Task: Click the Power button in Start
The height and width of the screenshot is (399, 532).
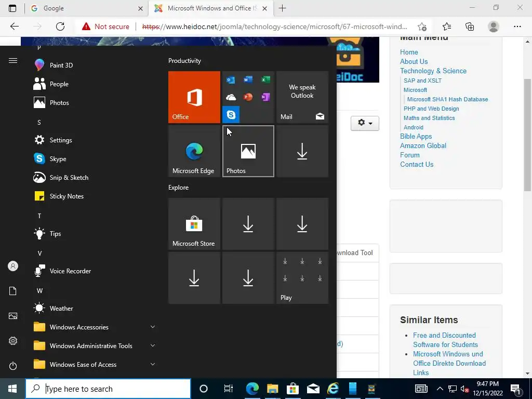Action: click(x=13, y=366)
